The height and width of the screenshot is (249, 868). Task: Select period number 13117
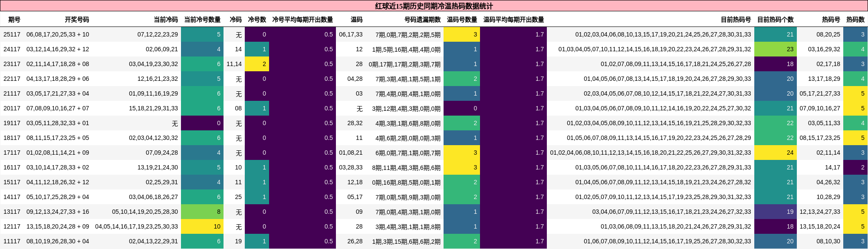12,212
